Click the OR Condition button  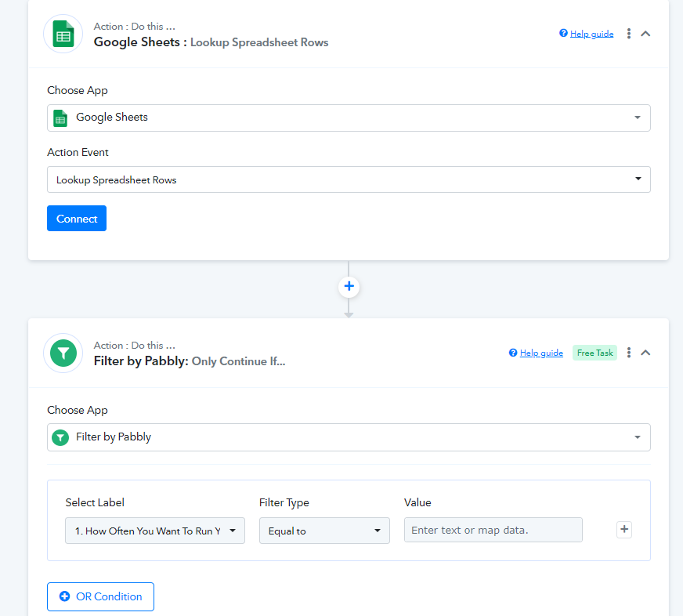100,596
